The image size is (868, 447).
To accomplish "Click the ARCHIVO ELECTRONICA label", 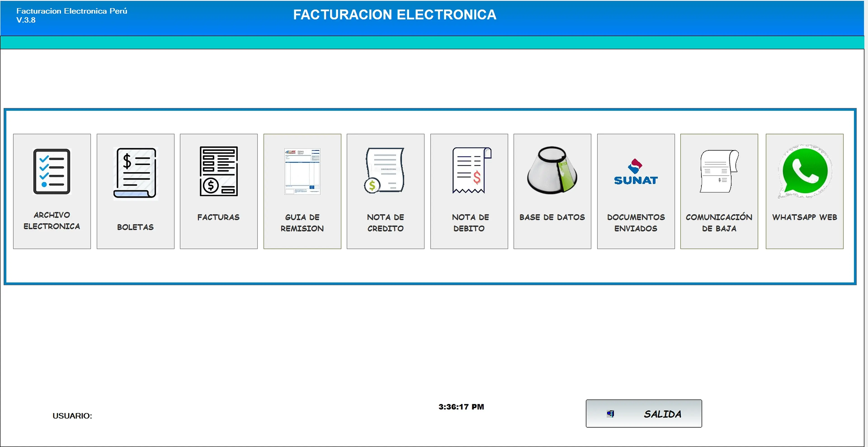I will coord(52,221).
